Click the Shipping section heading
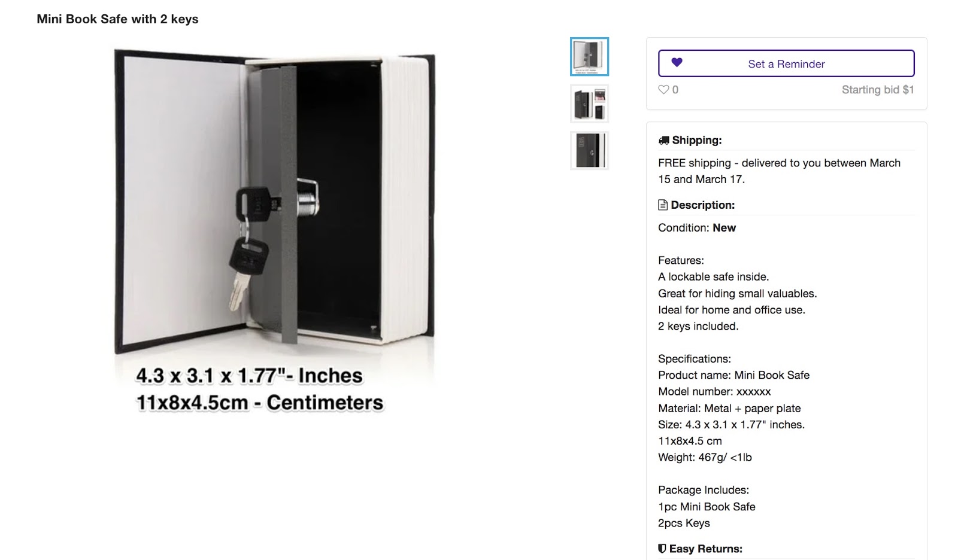 click(697, 141)
